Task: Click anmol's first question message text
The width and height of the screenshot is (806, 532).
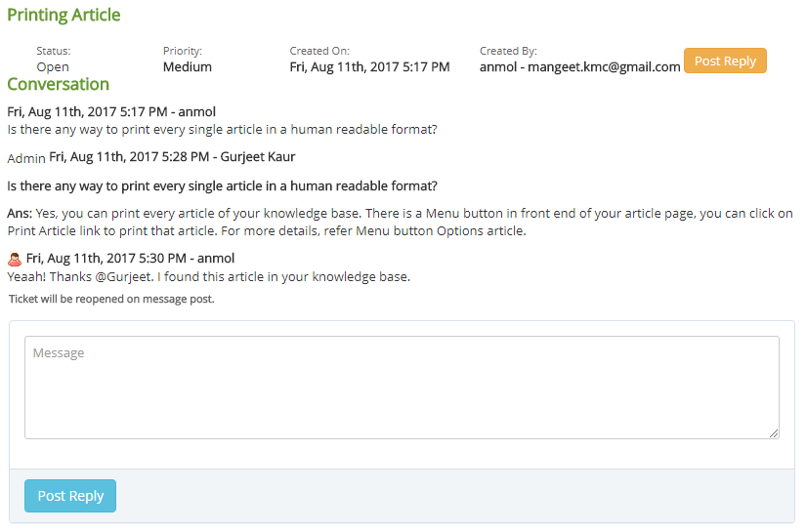Action: [222, 129]
